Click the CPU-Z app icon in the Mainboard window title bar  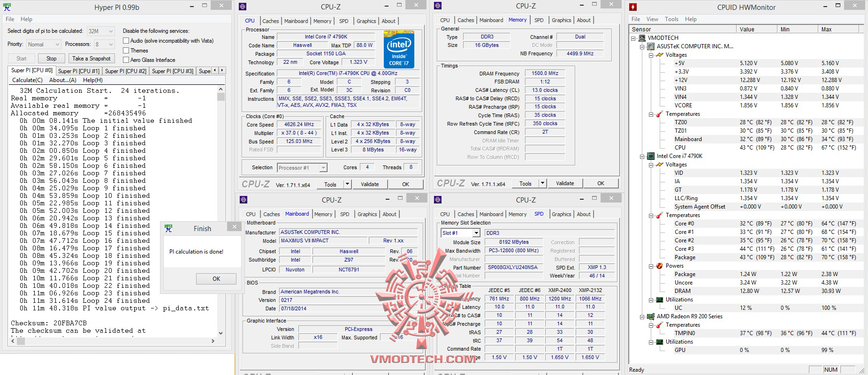[x=243, y=200]
